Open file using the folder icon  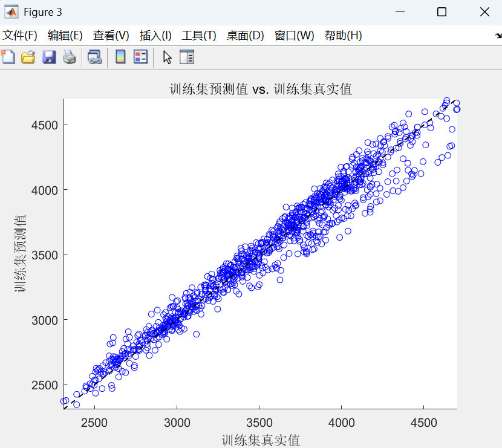coord(28,57)
